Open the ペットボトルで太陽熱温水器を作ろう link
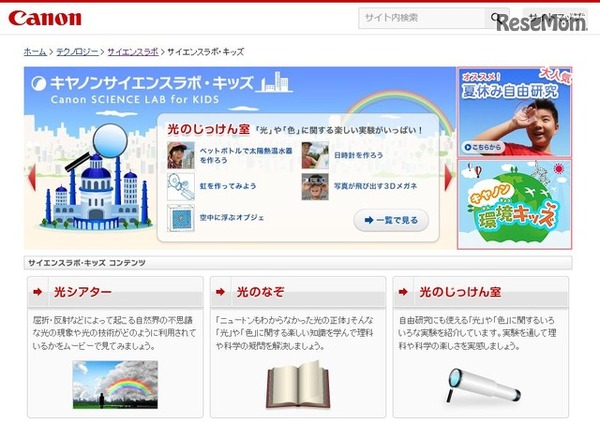Image resolution: width=600 pixels, height=422 pixels. (x=246, y=155)
